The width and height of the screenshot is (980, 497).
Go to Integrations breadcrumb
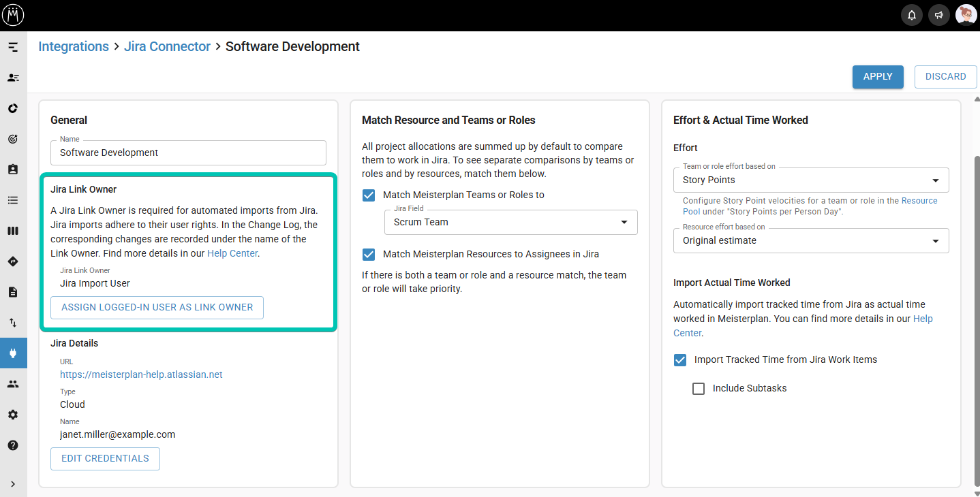pos(74,46)
